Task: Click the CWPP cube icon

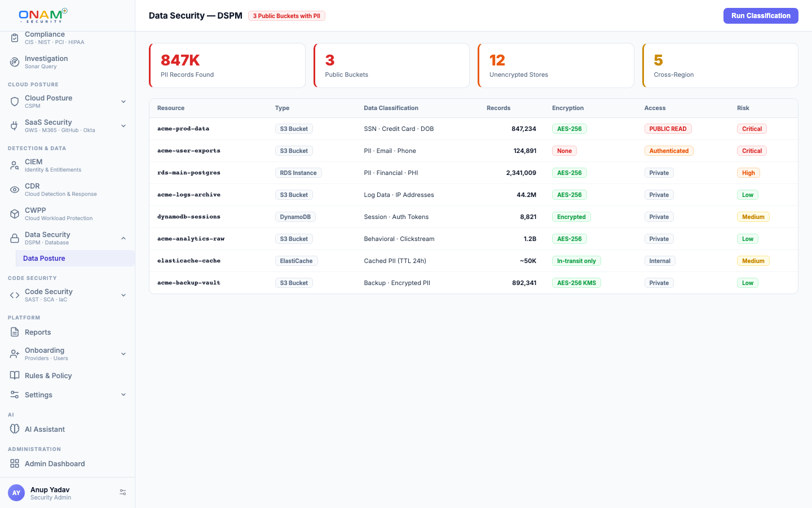Action: coord(15,214)
